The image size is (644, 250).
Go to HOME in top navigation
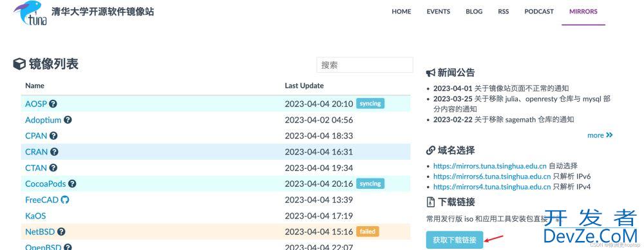click(x=401, y=12)
